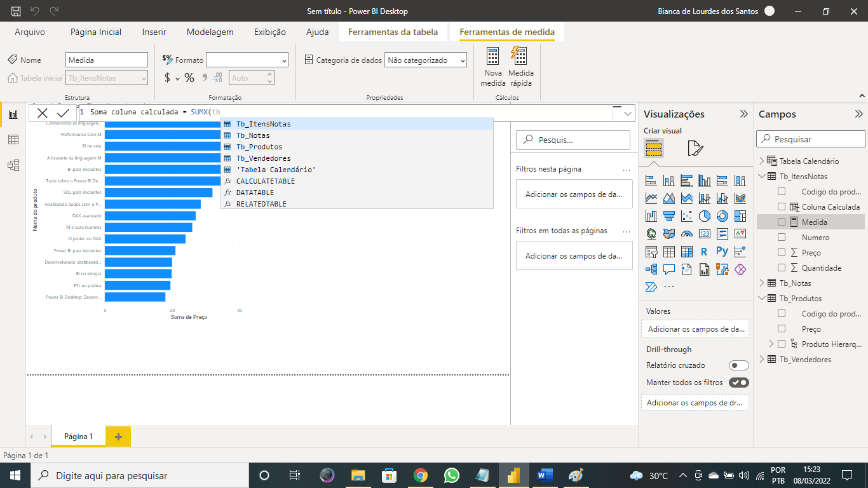Choose the donut chart visual
Screen dimensions: 868x488
(722, 216)
